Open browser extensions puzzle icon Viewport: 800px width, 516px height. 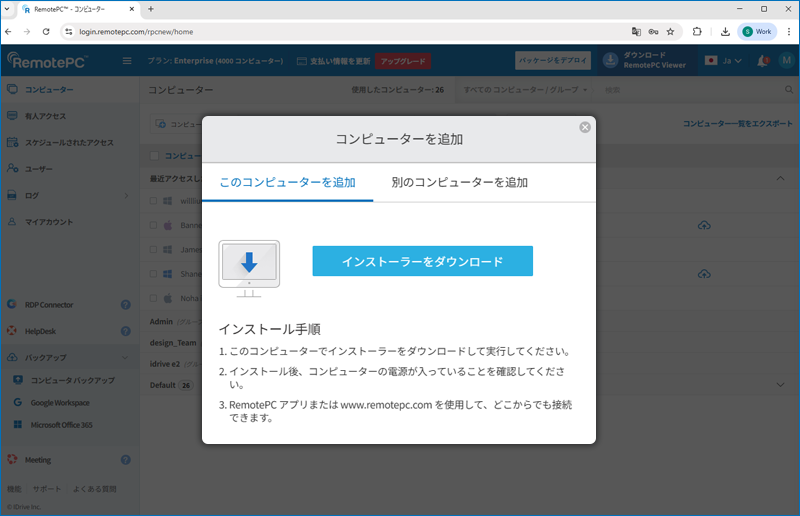697,32
